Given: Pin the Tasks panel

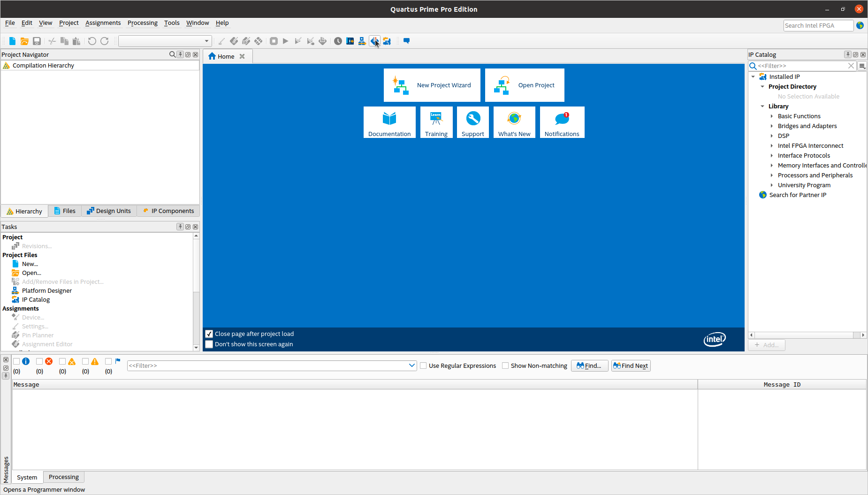Looking at the screenshot, I should (180, 227).
